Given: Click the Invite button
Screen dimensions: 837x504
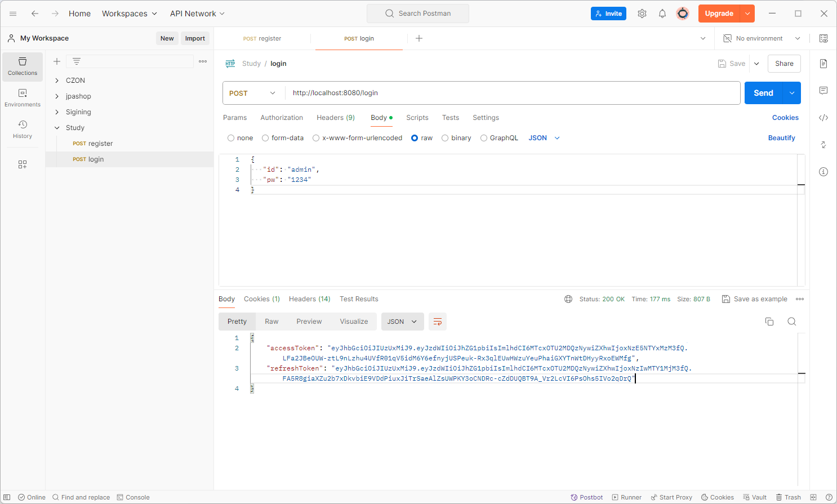Looking at the screenshot, I should [x=608, y=14].
